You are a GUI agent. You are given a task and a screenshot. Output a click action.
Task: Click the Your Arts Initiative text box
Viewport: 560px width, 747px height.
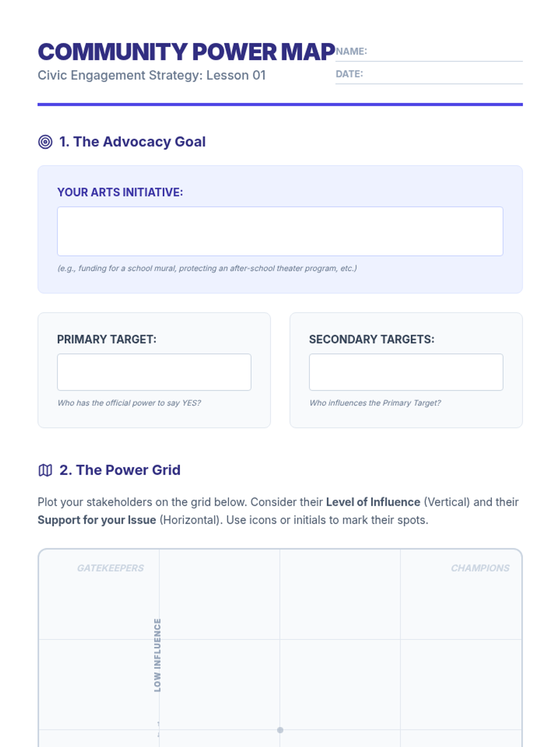click(x=280, y=231)
